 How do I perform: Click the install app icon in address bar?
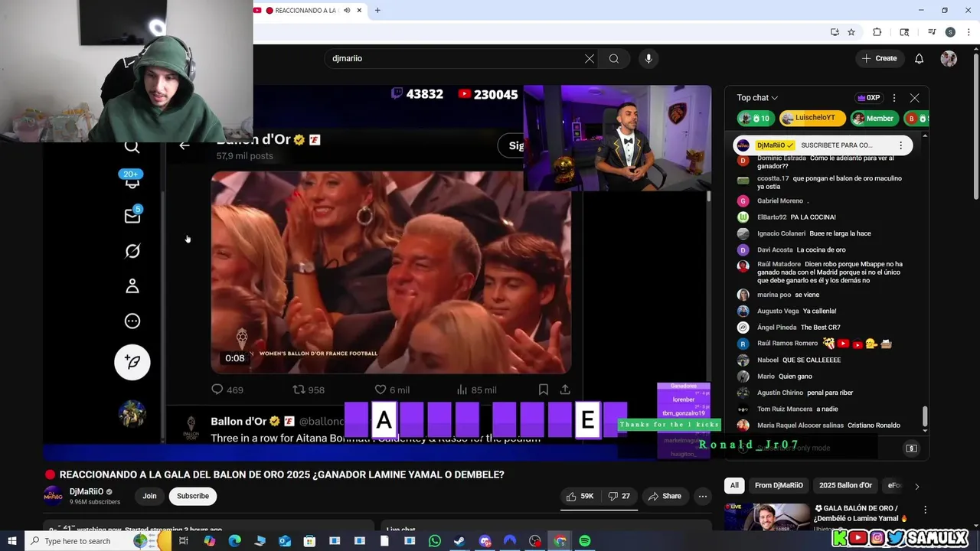coord(835,32)
